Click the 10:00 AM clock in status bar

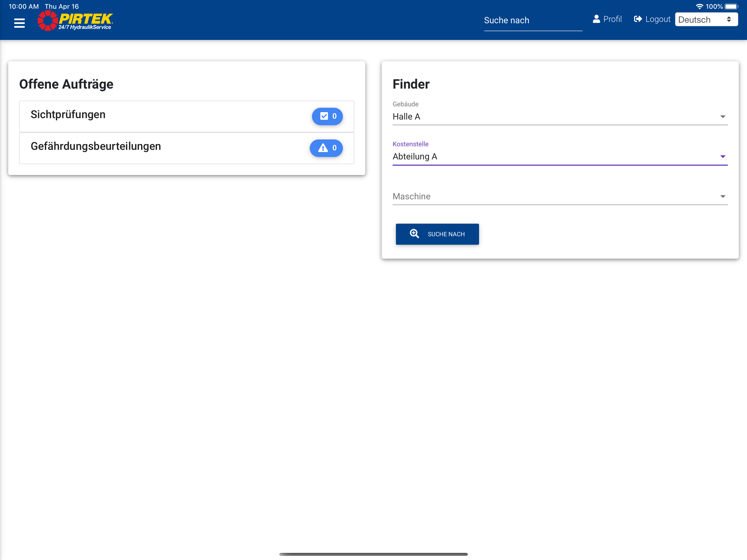(24, 6)
